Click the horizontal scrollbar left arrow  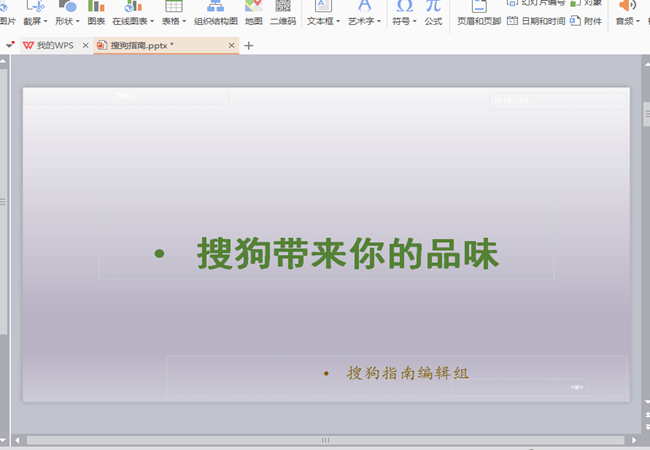[x=17, y=440]
